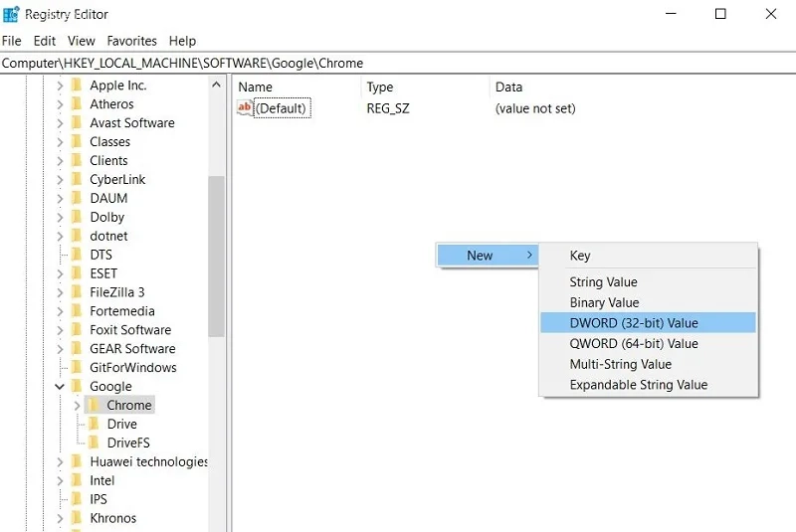Click the folder icon next to Atheros
Screen dimensions: 796x532
[x=77, y=104]
